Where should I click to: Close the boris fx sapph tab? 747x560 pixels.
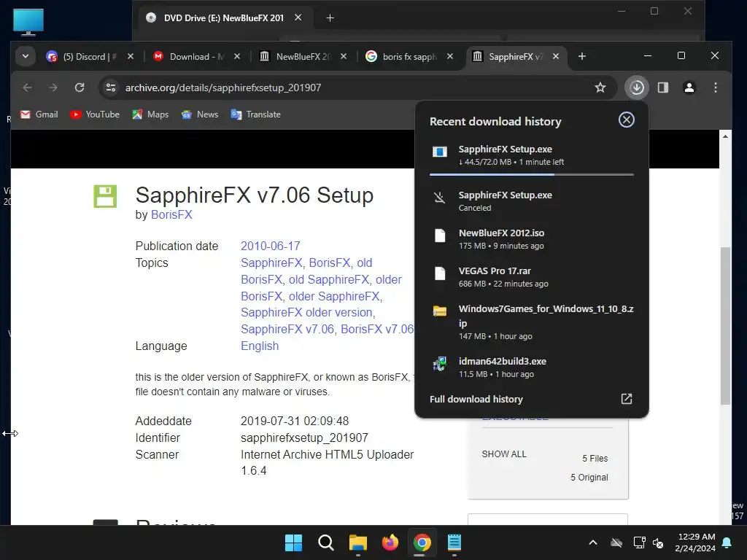pos(449,56)
